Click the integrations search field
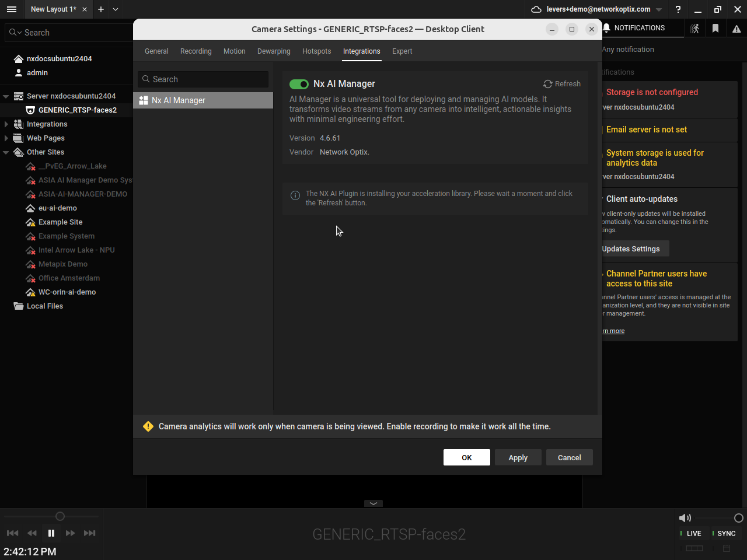The width and height of the screenshot is (747, 560). click(x=203, y=79)
